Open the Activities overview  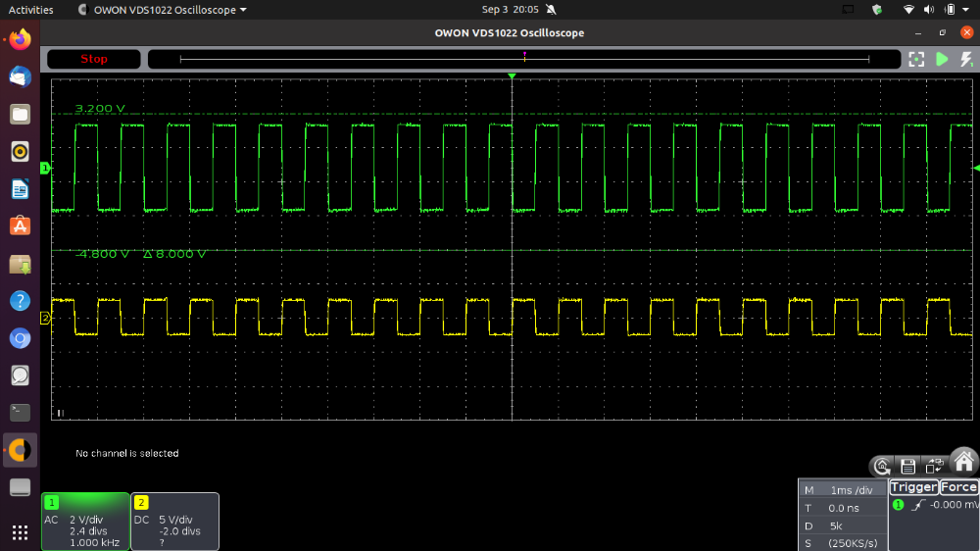click(31, 10)
